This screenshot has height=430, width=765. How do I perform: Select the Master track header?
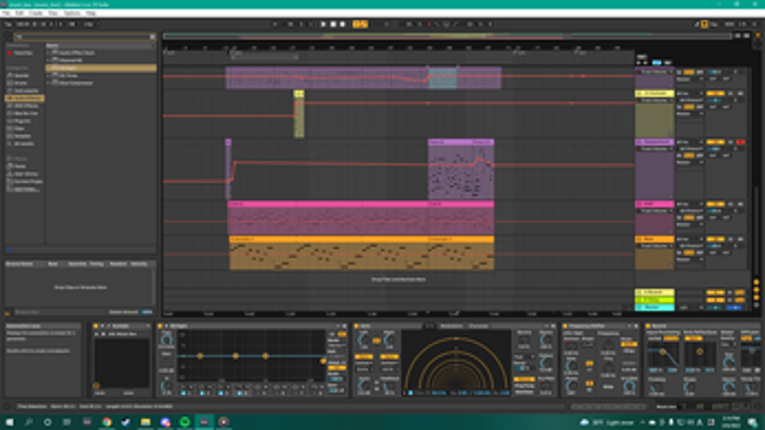(x=654, y=307)
